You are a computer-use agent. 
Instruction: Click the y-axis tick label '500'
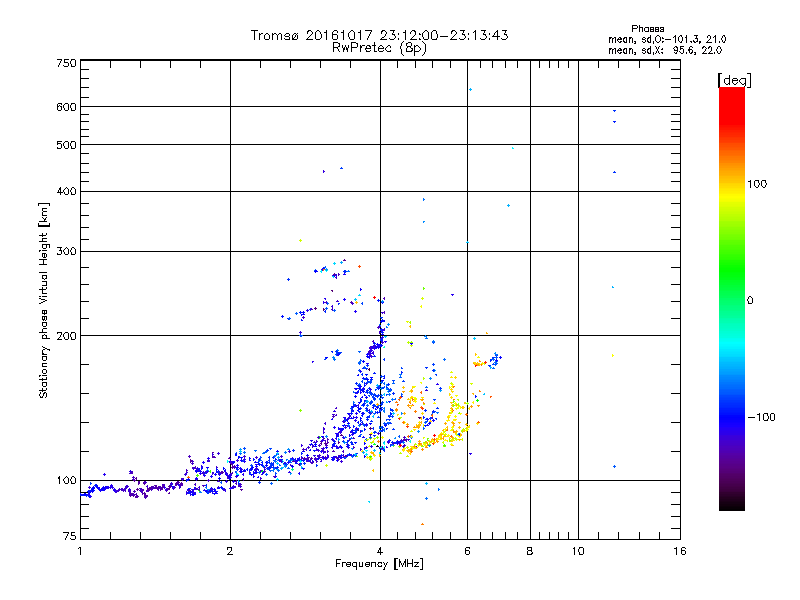[x=67, y=145]
